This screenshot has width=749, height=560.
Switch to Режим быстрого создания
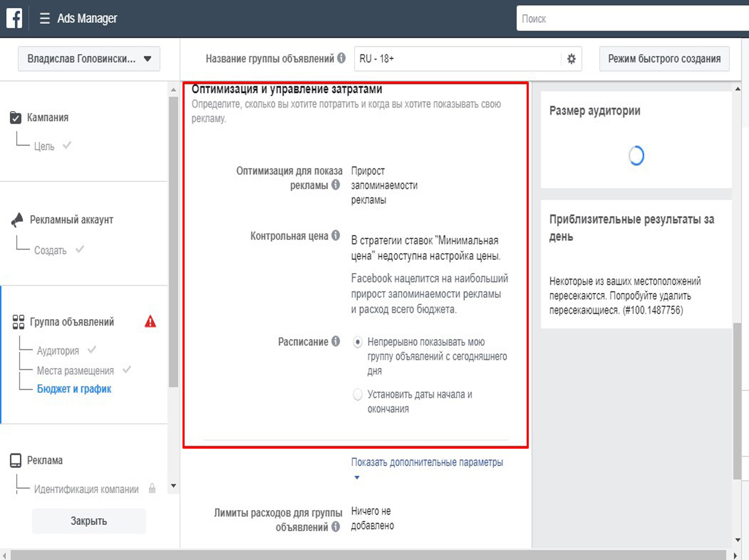click(x=664, y=59)
